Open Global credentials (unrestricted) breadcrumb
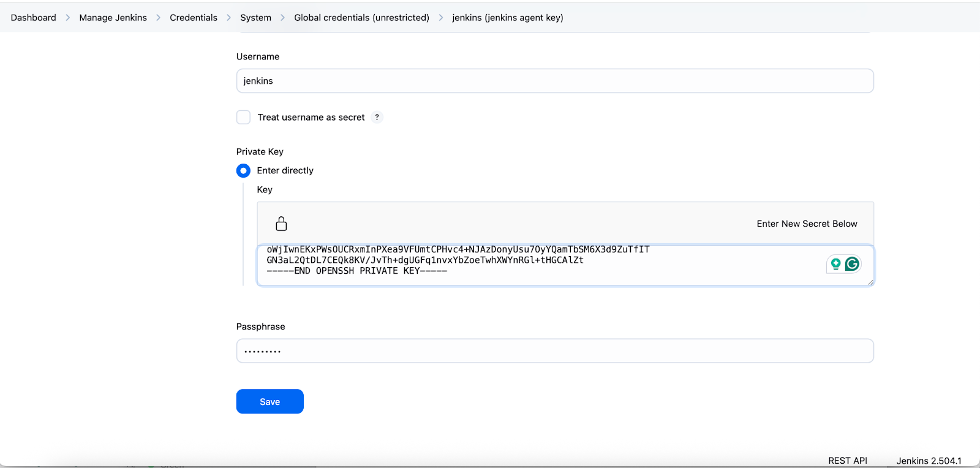Image resolution: width=980 pixels, height=468 pixels. (361, 18)
